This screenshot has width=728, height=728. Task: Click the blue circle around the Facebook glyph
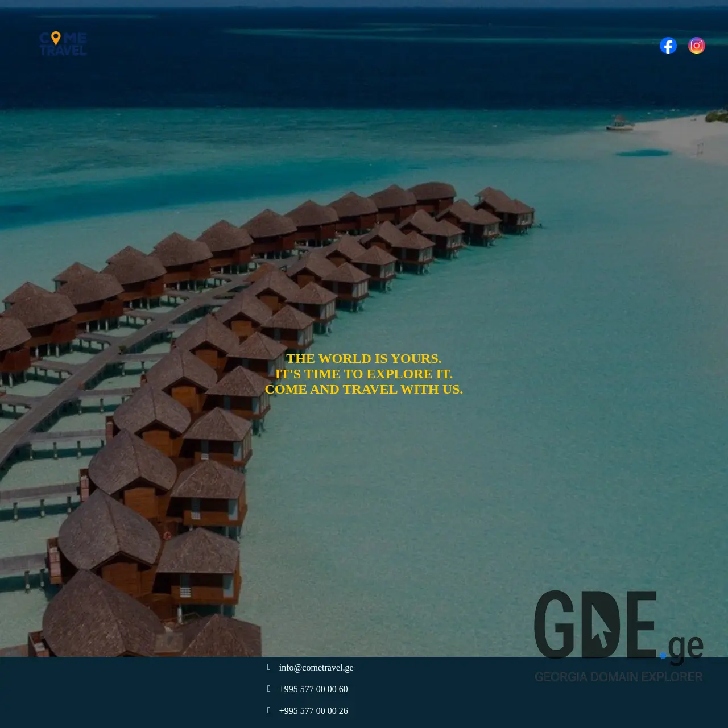[668, 44]
